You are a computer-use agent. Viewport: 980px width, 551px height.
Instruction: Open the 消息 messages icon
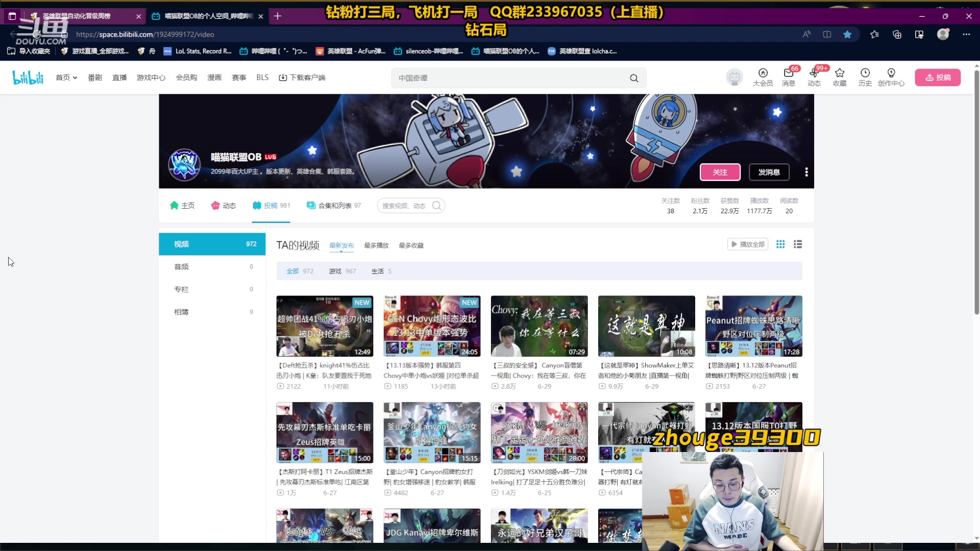[x=788, y=77]
